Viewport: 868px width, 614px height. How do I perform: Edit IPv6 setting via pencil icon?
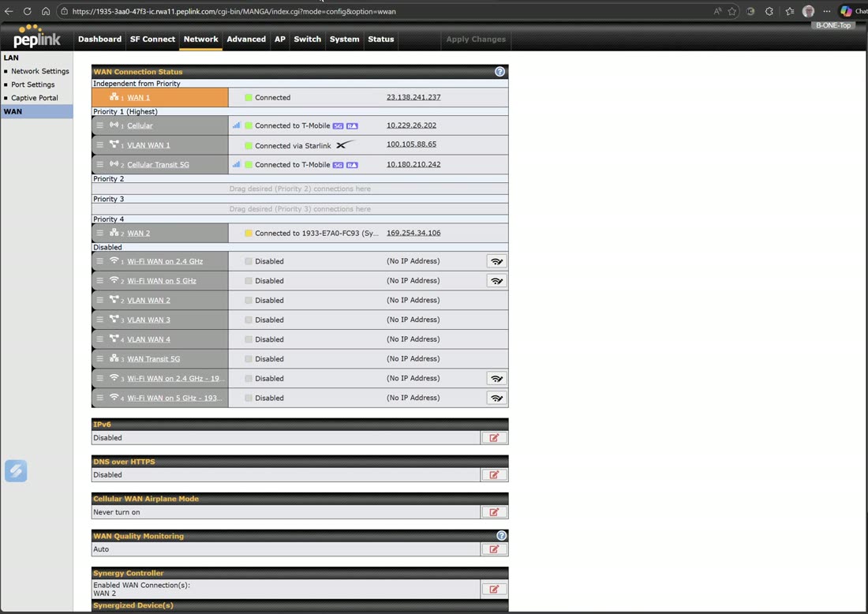pyautogui.click(x=494, y=437)
